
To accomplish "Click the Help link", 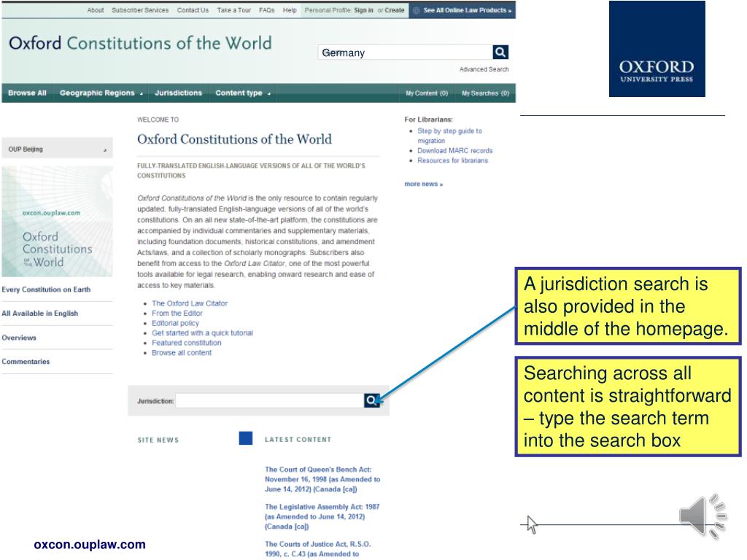I will [290, 10].
